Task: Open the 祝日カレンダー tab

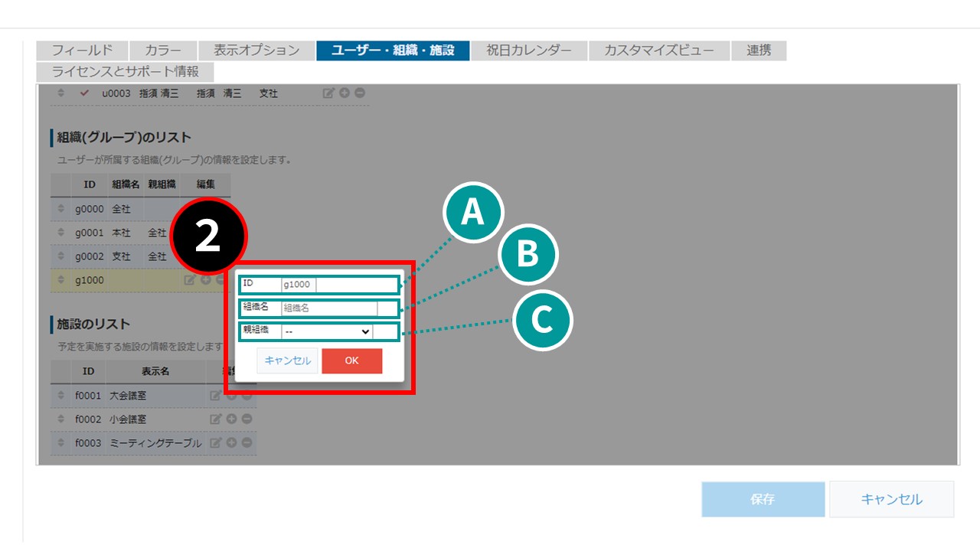Action: tap(529, 51)
